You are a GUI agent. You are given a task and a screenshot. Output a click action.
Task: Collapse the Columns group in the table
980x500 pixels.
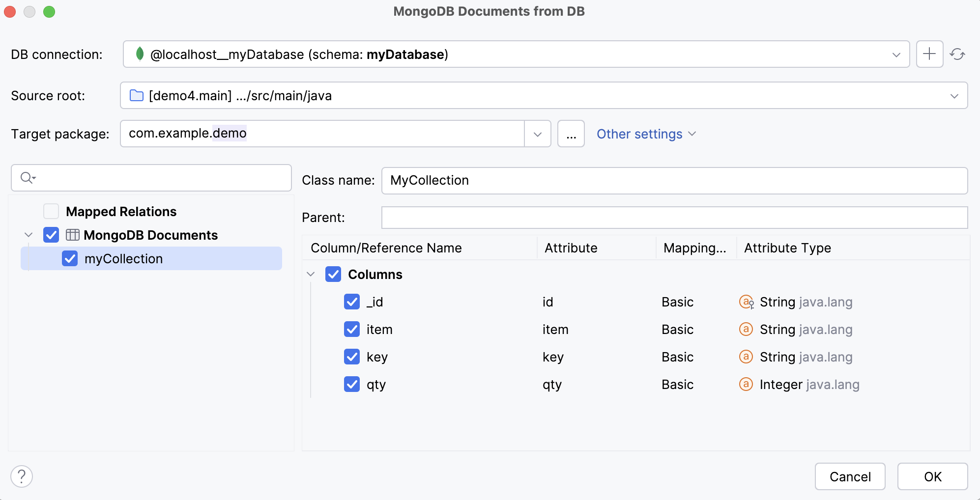pos(311,274)
